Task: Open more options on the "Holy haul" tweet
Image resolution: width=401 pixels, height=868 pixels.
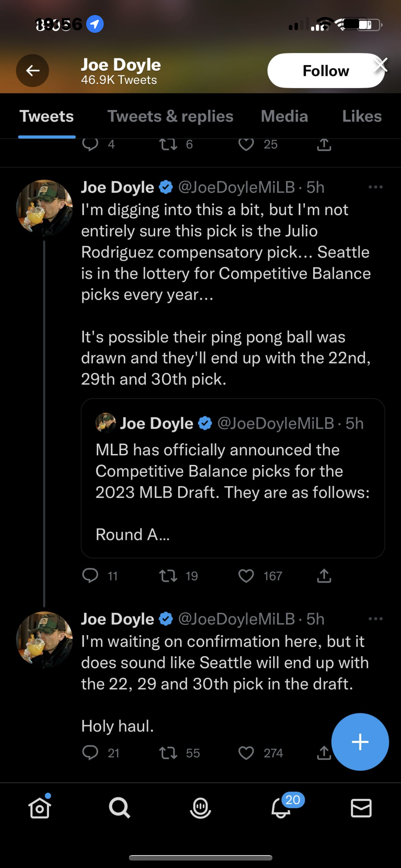Action: (x=375, y=619)
